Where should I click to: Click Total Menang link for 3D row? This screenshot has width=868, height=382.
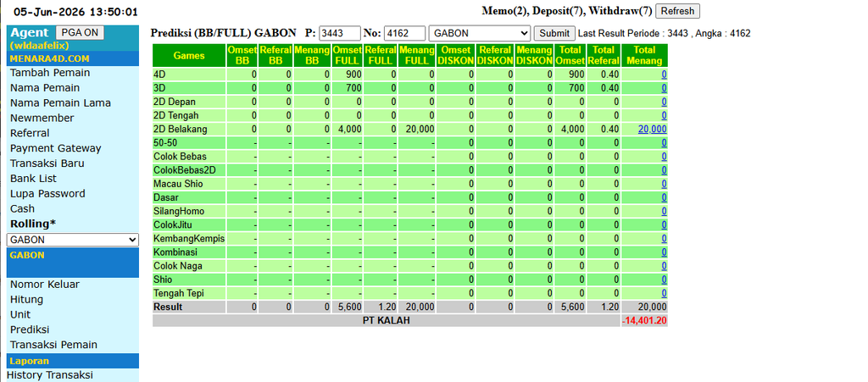[x=664, y=88]
